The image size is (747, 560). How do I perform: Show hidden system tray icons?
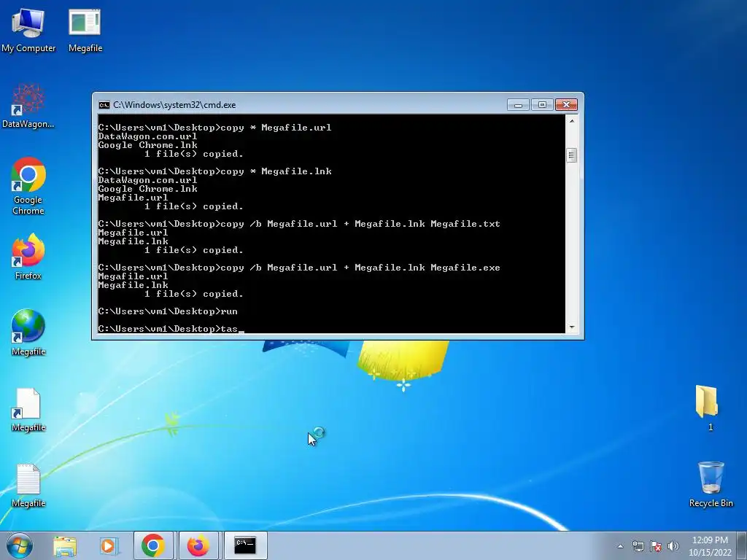click(x=620, y=546)
